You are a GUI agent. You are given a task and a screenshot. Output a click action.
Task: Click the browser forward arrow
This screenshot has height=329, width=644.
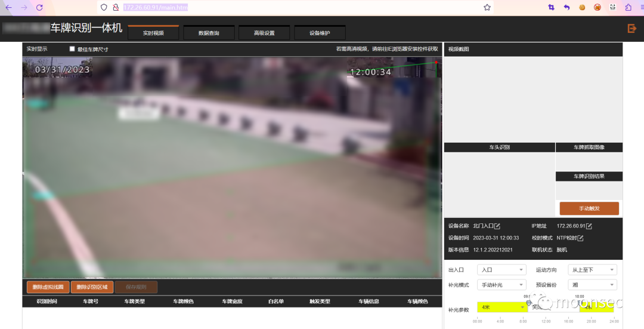(x=24, y=7)
